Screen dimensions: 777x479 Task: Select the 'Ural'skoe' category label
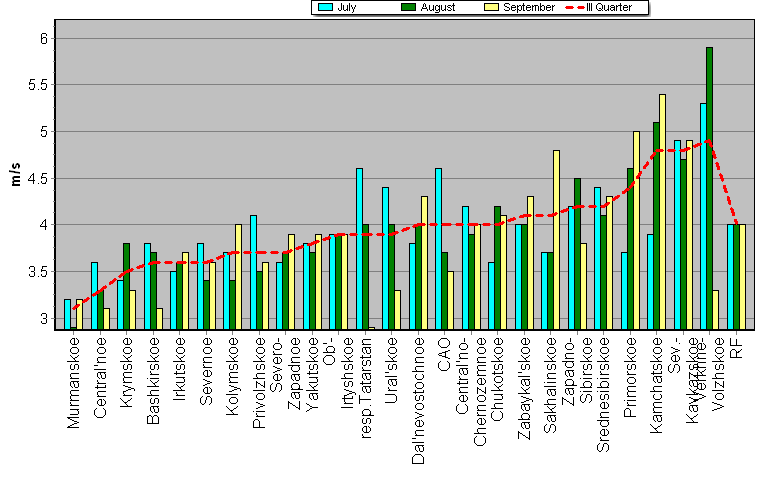point(392,371)
